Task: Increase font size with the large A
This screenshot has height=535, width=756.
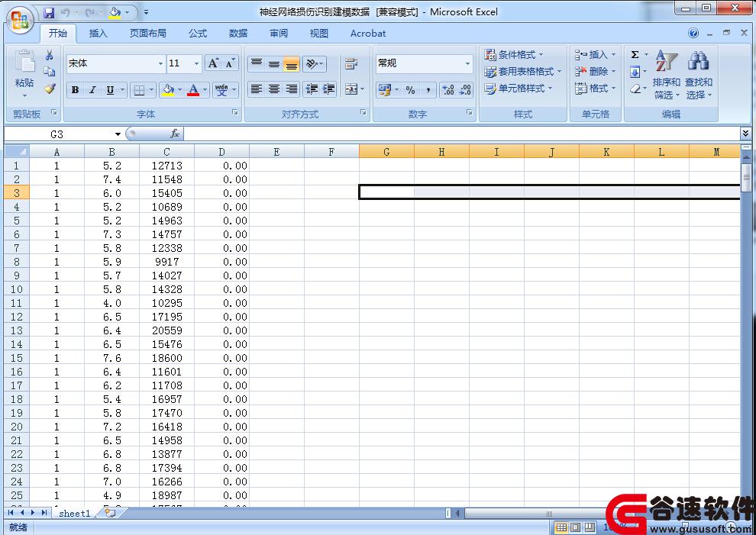Action: click(x=212, y=63)
